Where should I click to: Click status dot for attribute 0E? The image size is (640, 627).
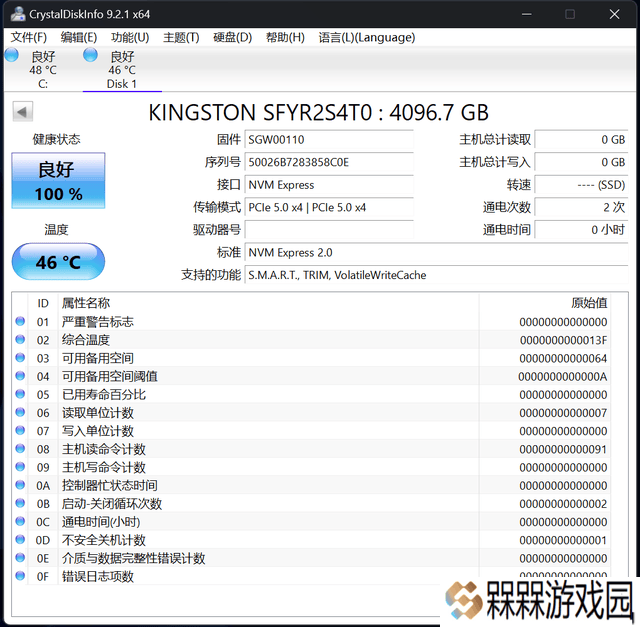(x=20, y=557)
